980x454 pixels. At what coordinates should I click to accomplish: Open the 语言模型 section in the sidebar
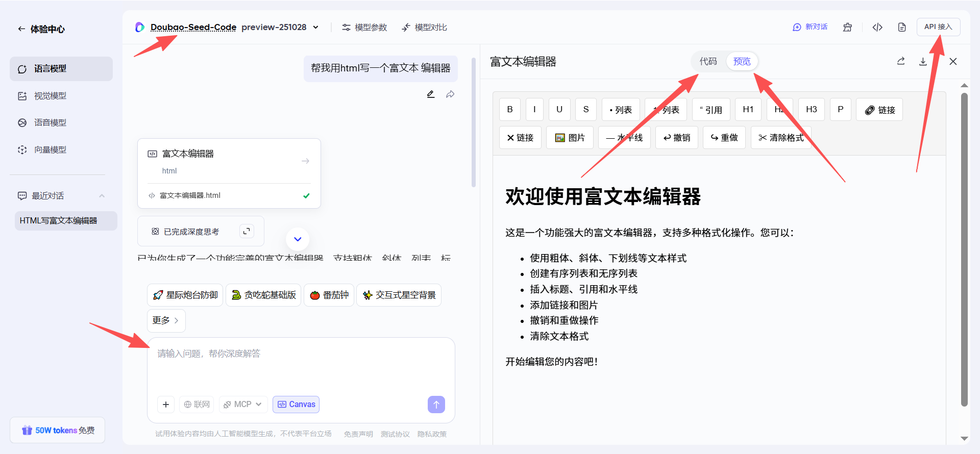61,69
